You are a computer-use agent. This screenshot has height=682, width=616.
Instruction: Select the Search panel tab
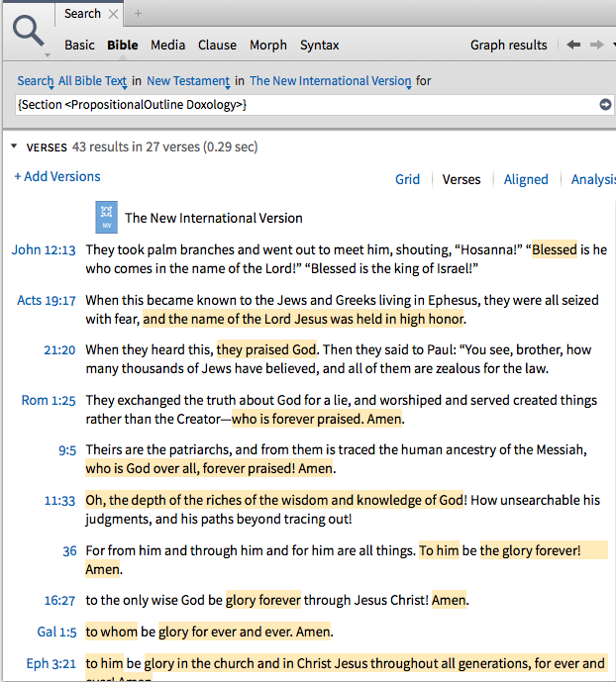[x=82, y=14]
